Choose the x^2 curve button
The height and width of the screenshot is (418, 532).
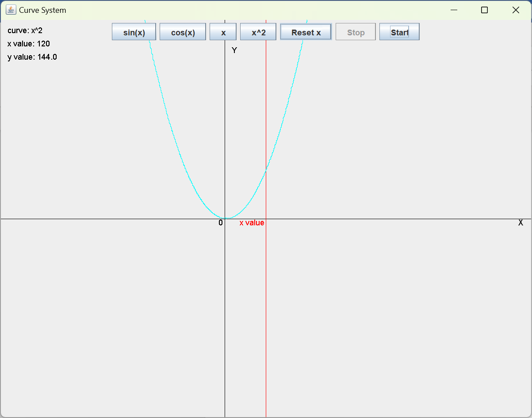tap(258, 32)
